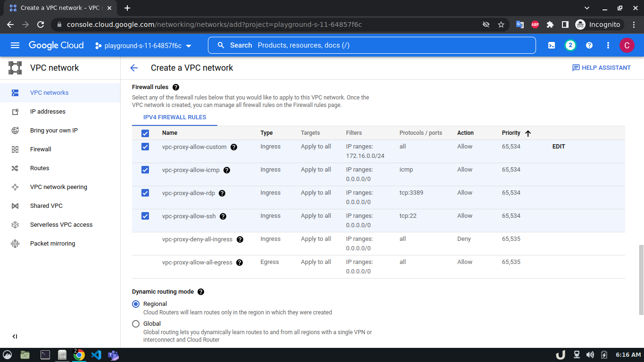
Task: Uncheck the vpc-proxy-allow-custom rule checkbox
Action: pos(145,147)
